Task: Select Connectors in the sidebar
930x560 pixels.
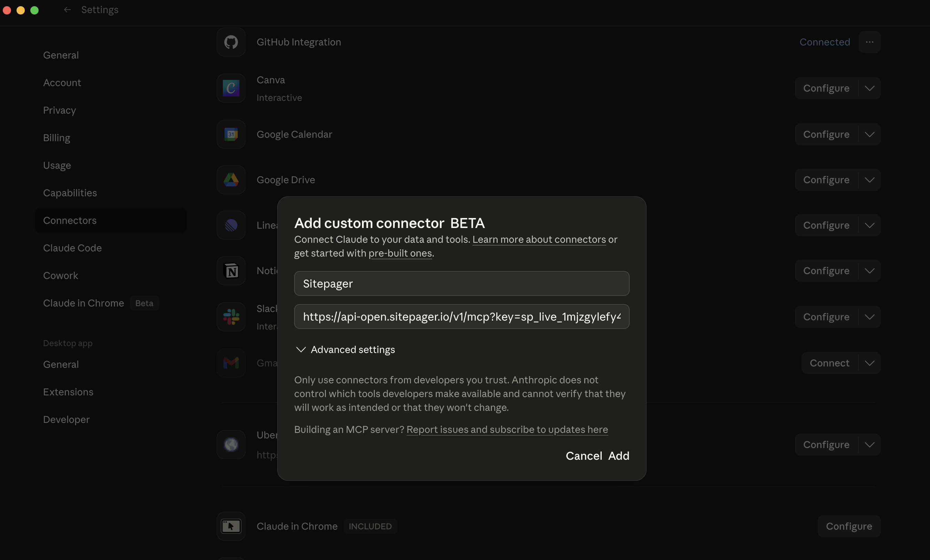Action: click(x=110, y=220)
